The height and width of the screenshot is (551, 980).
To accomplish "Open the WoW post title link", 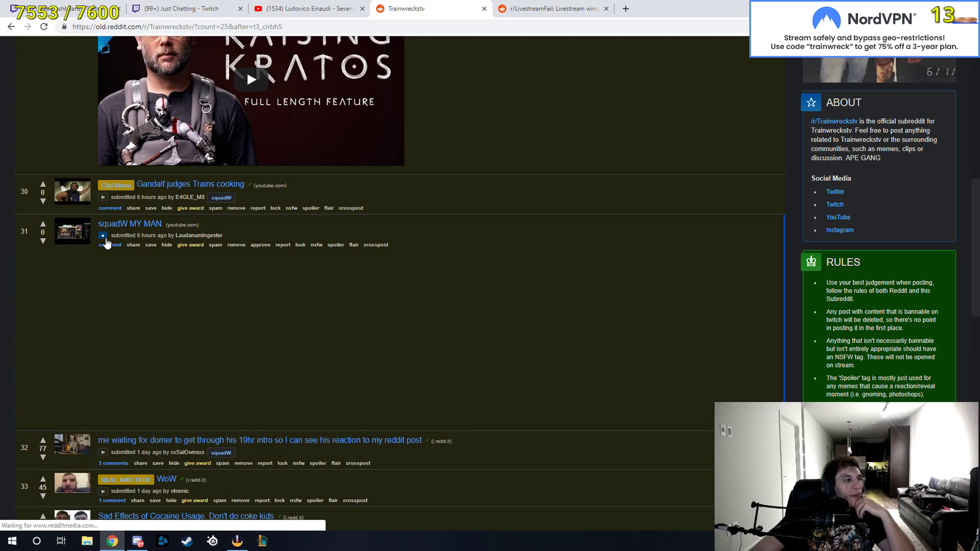I will tap(167, 479).
